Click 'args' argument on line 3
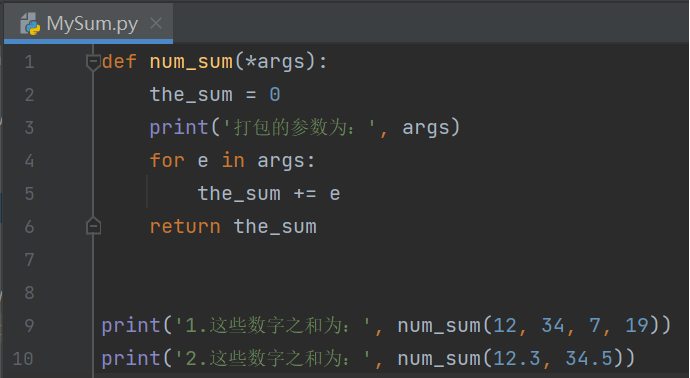This screenshot has width=690, height=378. point(426,128)
